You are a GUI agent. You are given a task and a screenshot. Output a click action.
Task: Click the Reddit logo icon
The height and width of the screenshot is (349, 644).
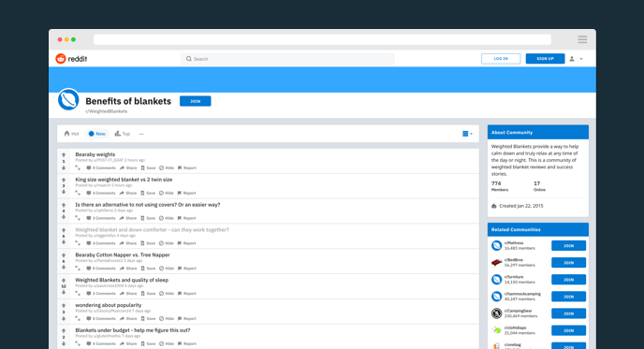61,59
